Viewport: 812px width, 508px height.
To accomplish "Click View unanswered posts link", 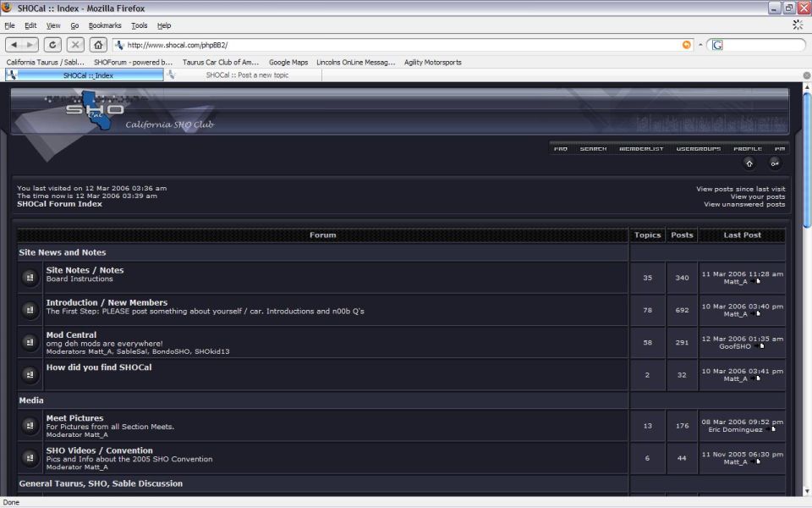I will pos(744,204).
